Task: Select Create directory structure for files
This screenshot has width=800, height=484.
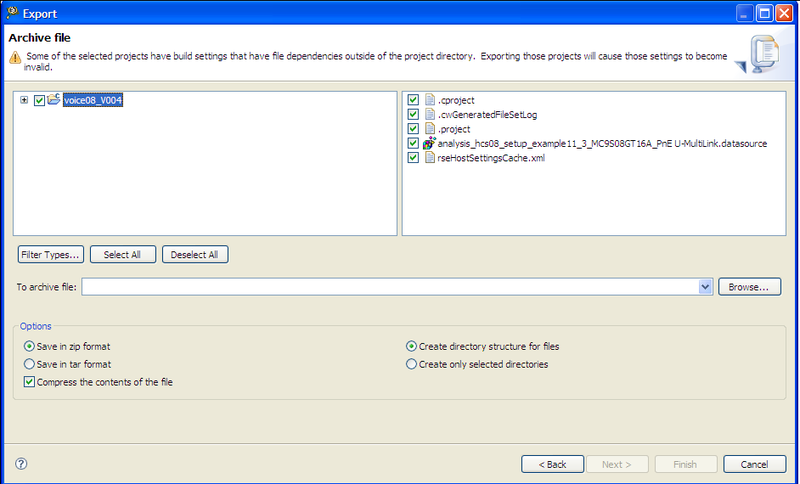Action: pyautogui.click(x=411, y=346)
